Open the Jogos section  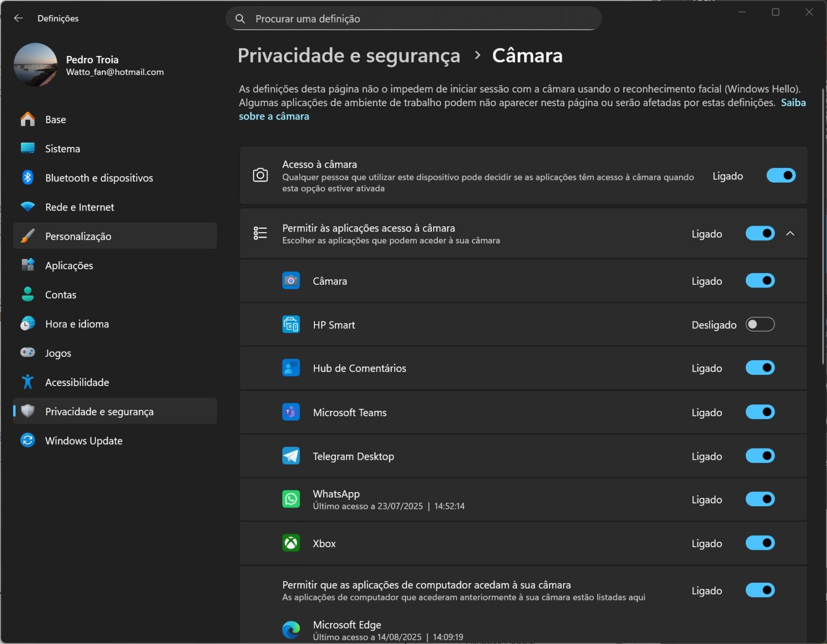[115, 353]
